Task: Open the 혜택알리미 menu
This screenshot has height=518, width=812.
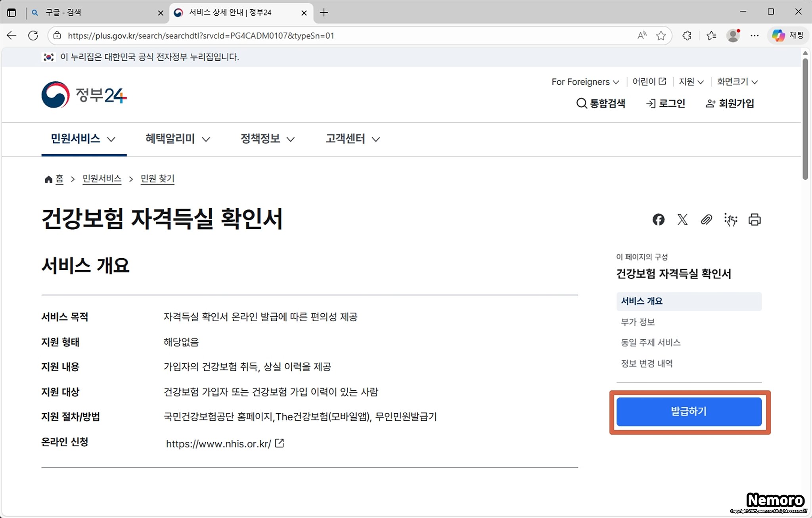Action: pos(177,139)
